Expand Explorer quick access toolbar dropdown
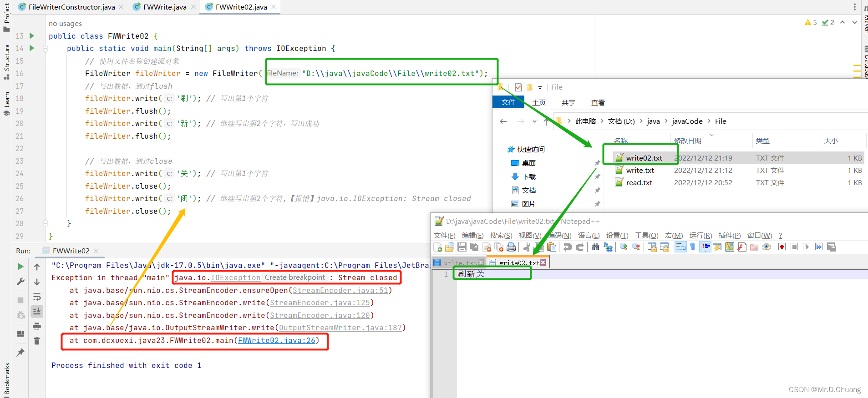 click(540, 87)
